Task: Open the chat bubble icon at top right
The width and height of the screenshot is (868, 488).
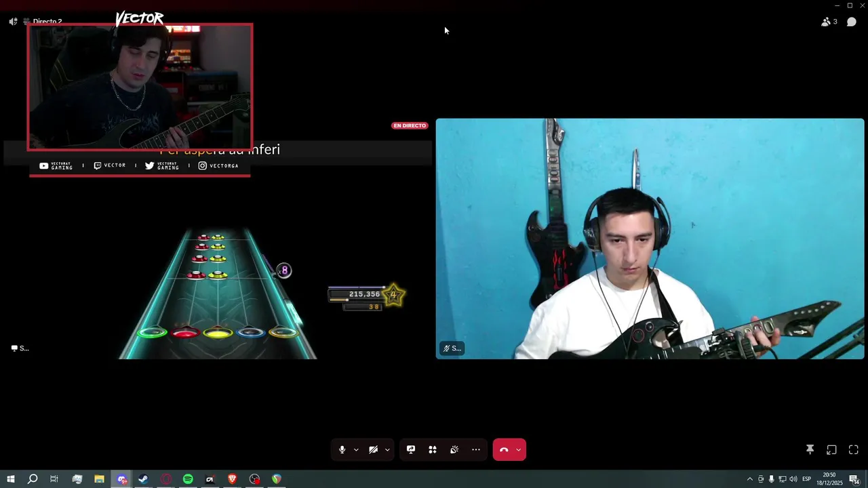Action: click(x=852, y=22)
